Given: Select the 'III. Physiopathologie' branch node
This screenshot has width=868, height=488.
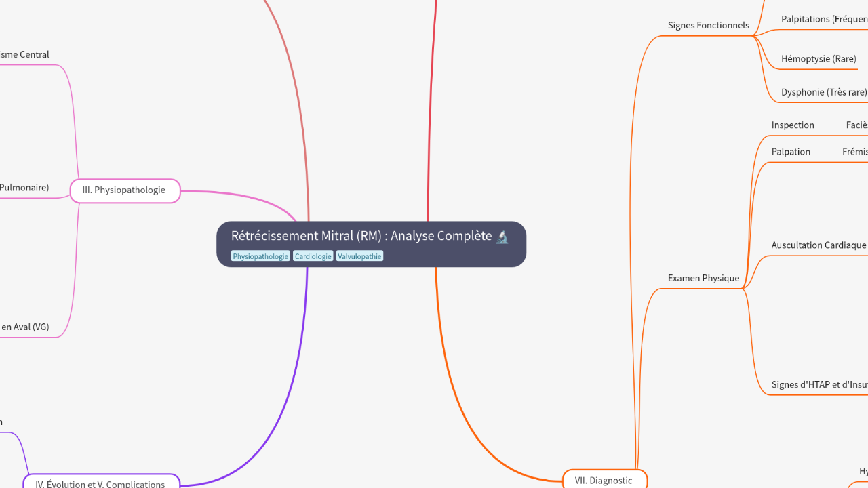Looking at the screenshot, I should 124,190.
